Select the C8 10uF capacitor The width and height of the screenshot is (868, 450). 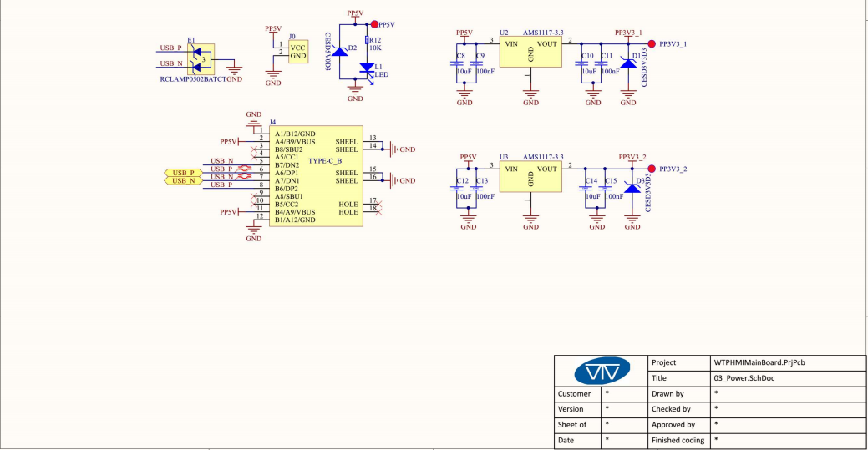pos(457,63)
